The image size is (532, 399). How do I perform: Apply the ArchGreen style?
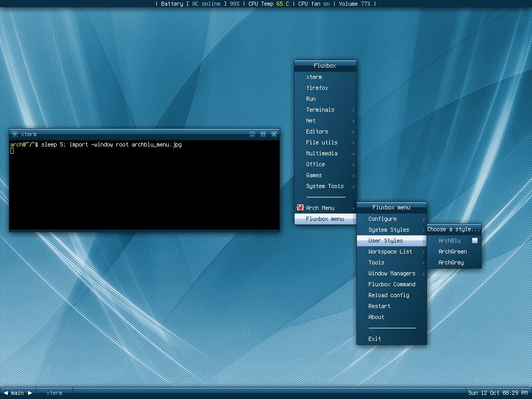454,251
